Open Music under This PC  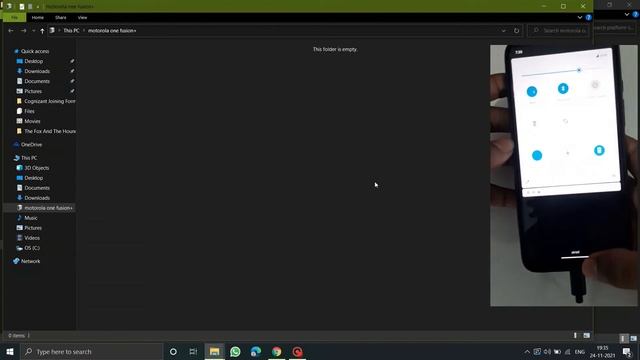(31, 218)
